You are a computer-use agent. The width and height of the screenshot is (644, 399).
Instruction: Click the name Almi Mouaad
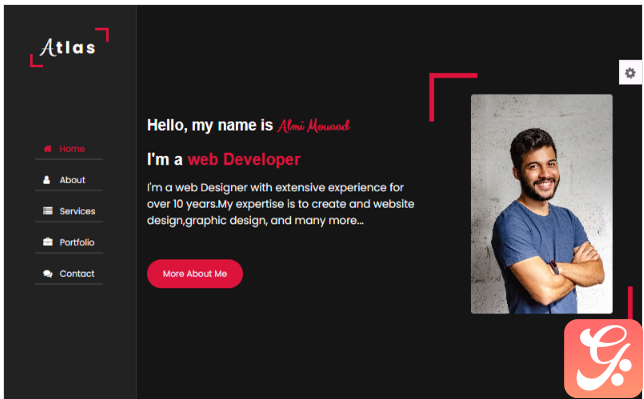pos(313,126)
